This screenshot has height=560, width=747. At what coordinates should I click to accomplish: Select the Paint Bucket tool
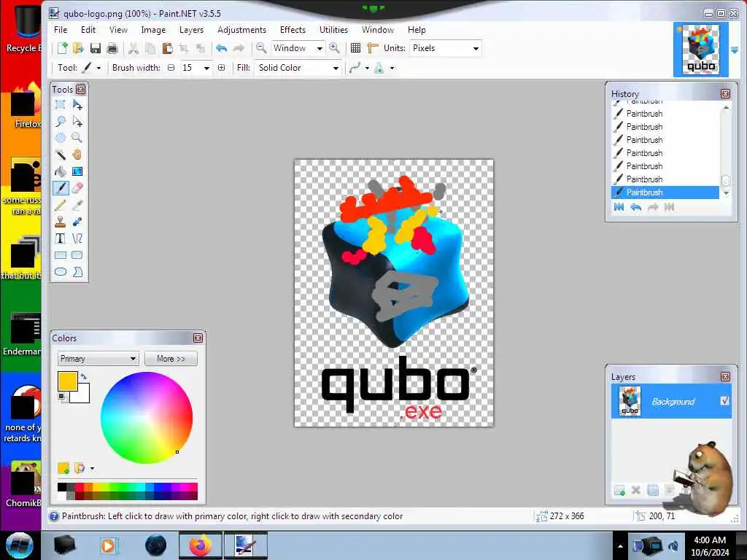coord(61,171)
